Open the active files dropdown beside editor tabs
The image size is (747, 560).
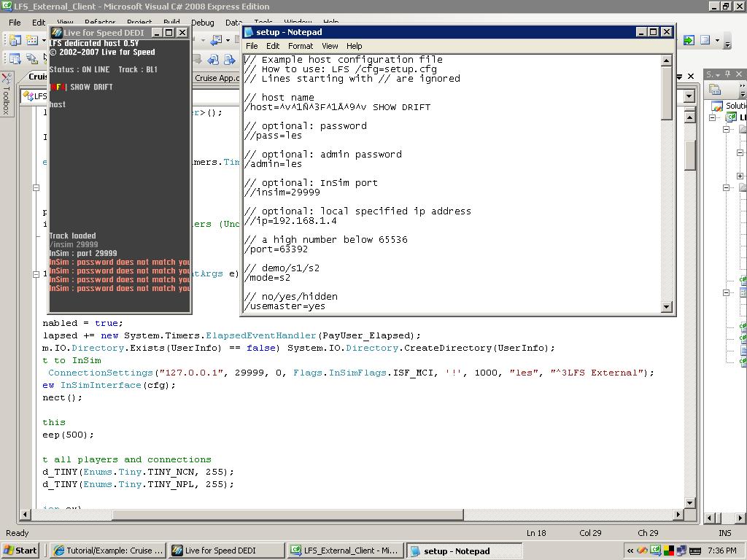pyautogui.click(x=680, y=76)
